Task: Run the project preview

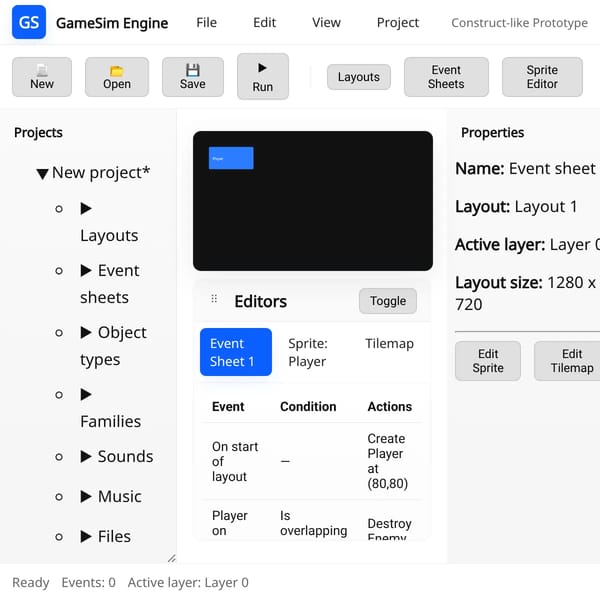Action: coord(263,77)
